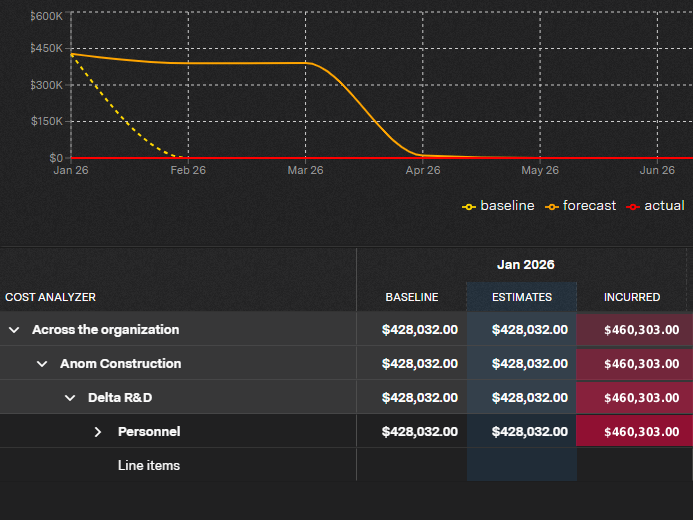Click the red actual legend marker icon

[x=633, y=207]
